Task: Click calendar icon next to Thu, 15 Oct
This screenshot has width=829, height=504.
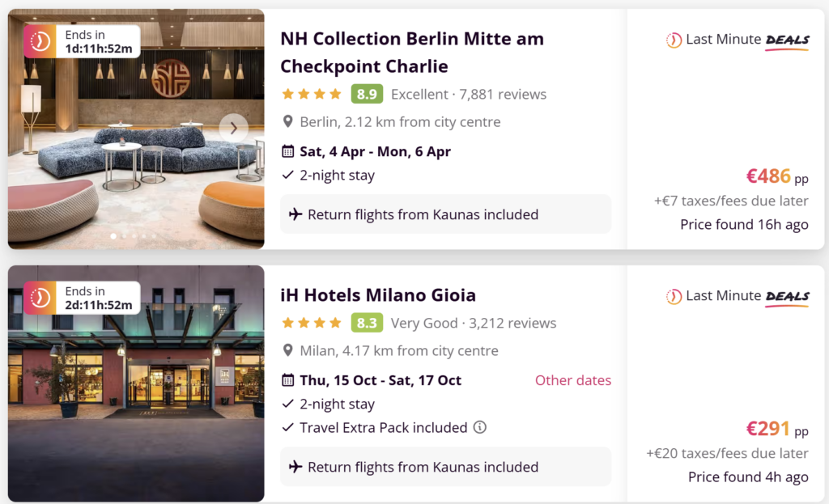Action: [x=287, y=380]
